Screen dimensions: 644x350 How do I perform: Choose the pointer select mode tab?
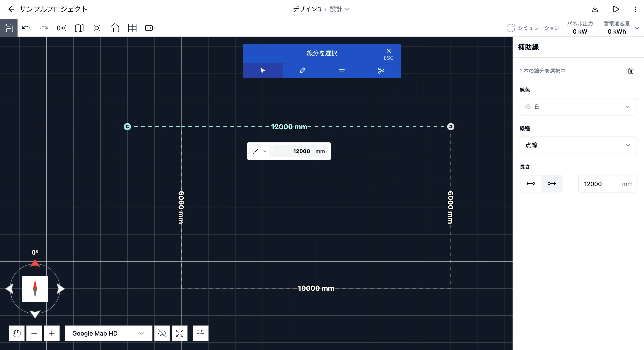(263, 71)
